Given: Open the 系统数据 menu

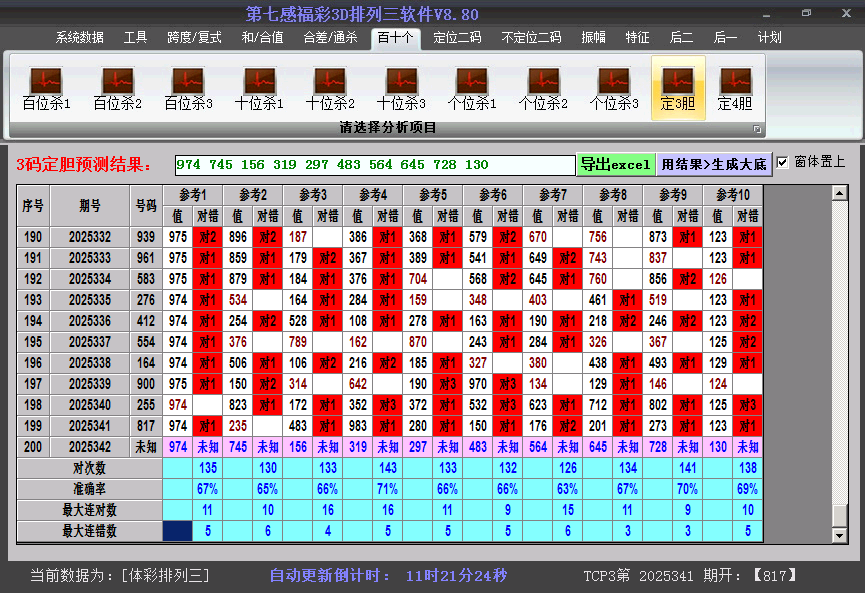Looking at the screenshot, I should tap(79, 38).
